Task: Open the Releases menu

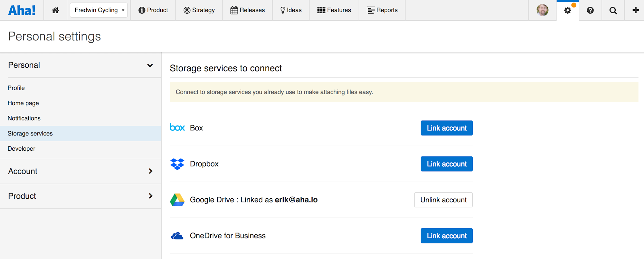Action: tap(248, 10)
